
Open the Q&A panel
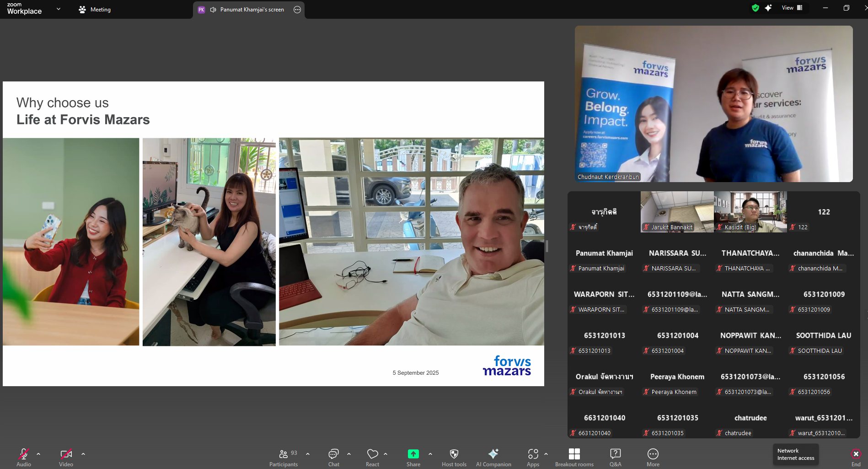[x=616, y=457]
